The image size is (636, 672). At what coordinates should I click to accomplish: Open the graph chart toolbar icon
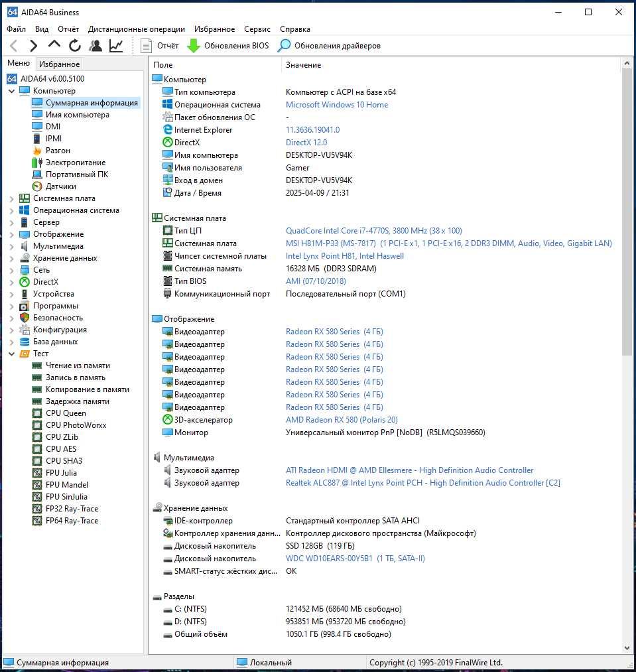click(x=116, y=45)
